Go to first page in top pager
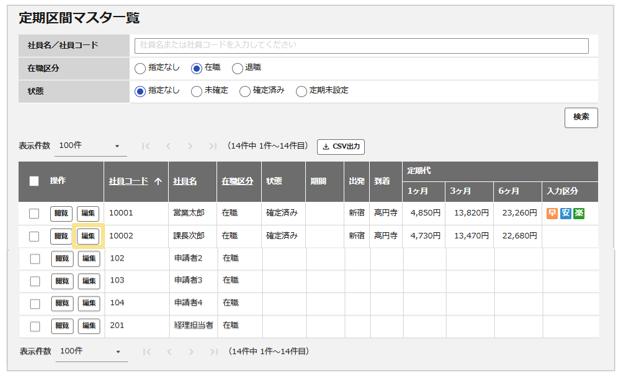The width and height of the screenshot is (623, 386). click(x=146, y=146)
